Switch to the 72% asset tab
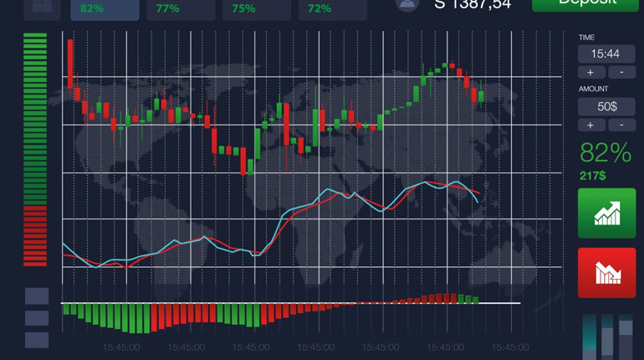Image resolution: width=644 pixels, height=360 pixels. [x=333, y=9]
